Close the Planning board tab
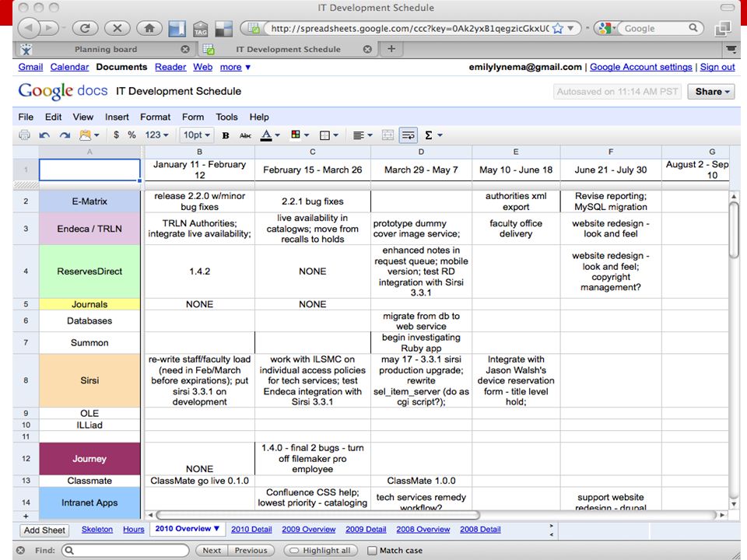Image resolution: width=747 pixels, height=560 pixels. pos(185,49)
